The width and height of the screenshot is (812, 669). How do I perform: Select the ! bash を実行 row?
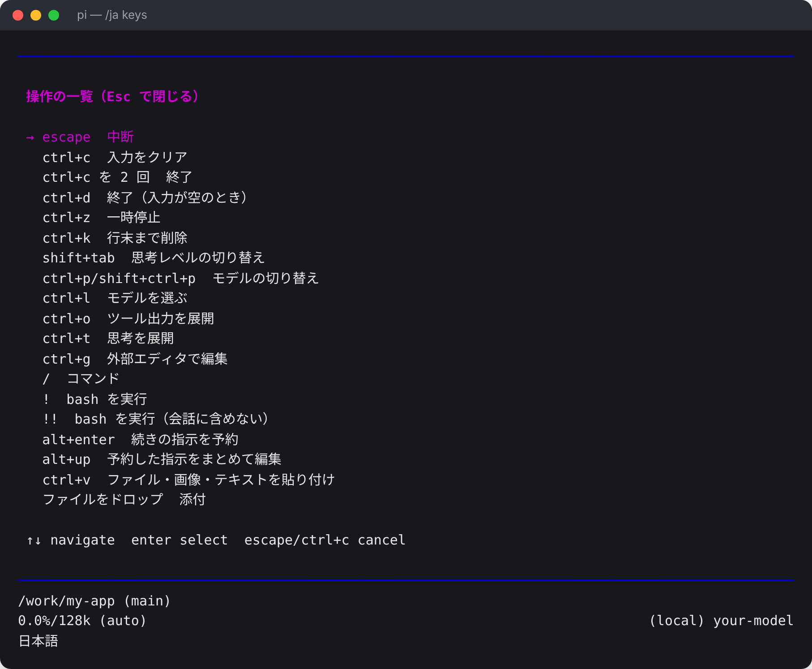(x=95, y=399)
